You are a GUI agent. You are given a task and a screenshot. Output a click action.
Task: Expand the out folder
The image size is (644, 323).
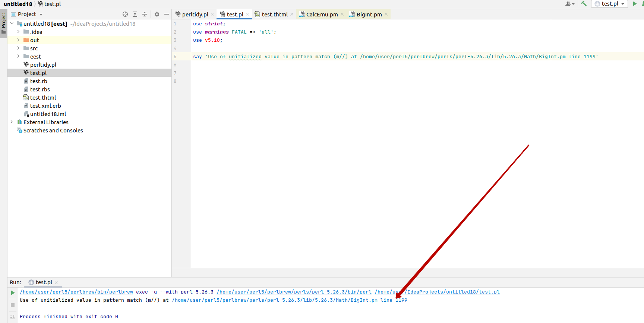point(18,40)
